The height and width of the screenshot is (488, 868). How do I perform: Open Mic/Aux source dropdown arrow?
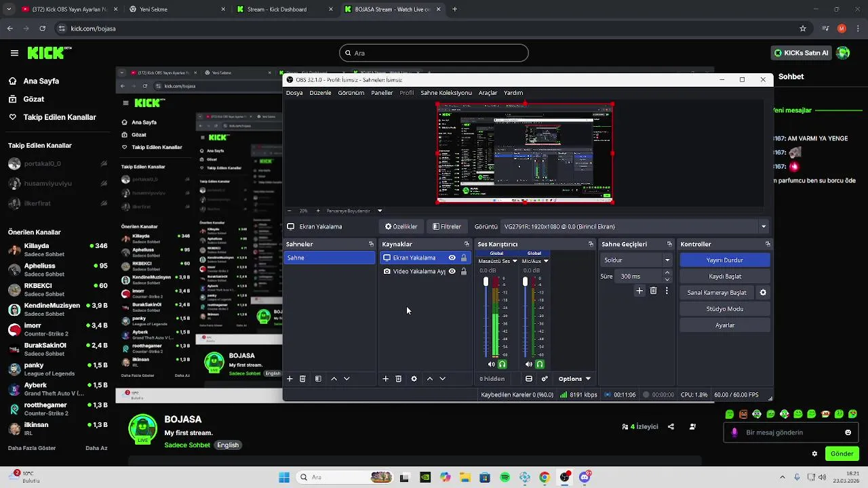tap(546, 261)
